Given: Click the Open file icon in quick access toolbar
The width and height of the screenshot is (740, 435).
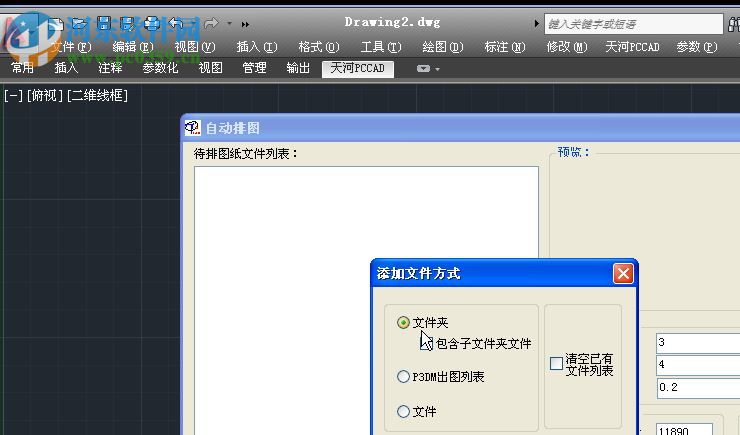Looking at the screenshot, I should [80, 23].
